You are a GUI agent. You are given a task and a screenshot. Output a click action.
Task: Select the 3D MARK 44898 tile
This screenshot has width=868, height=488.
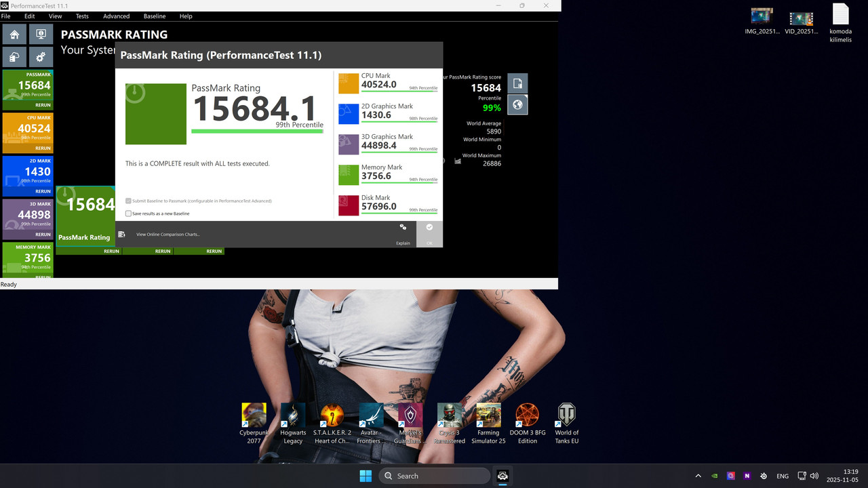(28, 215)
